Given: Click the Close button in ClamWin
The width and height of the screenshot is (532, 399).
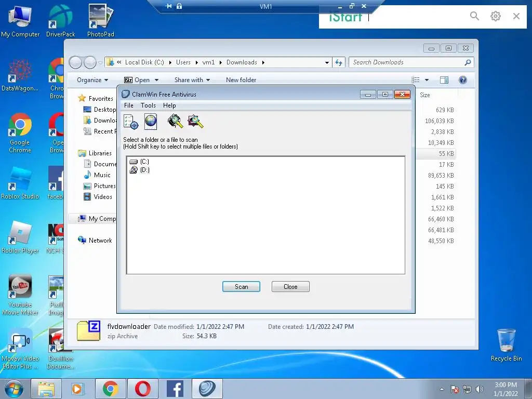Looking at the screenshot, I should coord(290,287).
